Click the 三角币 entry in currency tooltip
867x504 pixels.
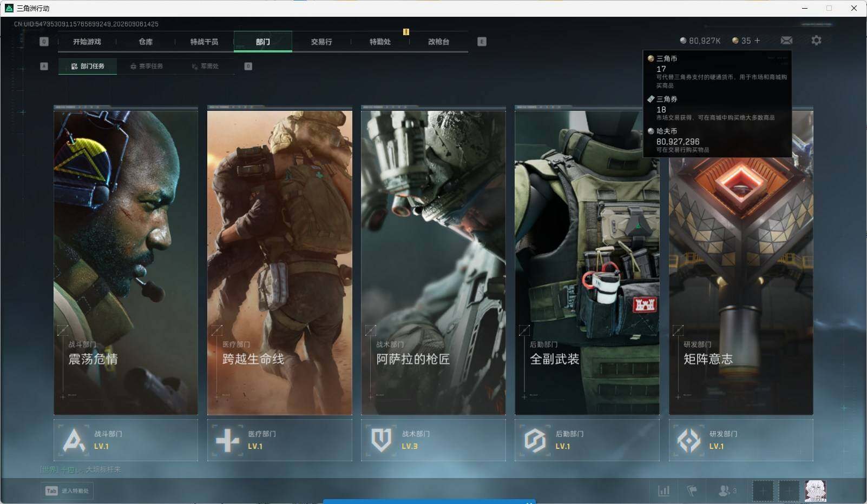[718, 71]
